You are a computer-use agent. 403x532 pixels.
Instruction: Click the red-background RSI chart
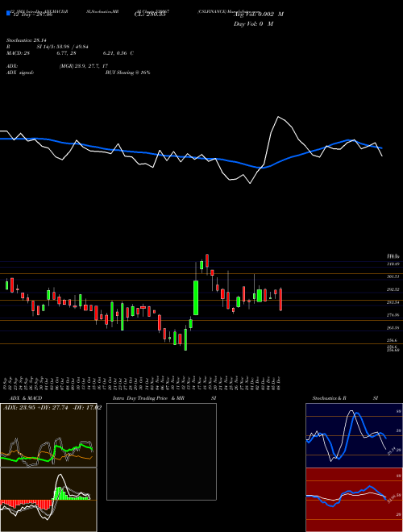[354, 500]
